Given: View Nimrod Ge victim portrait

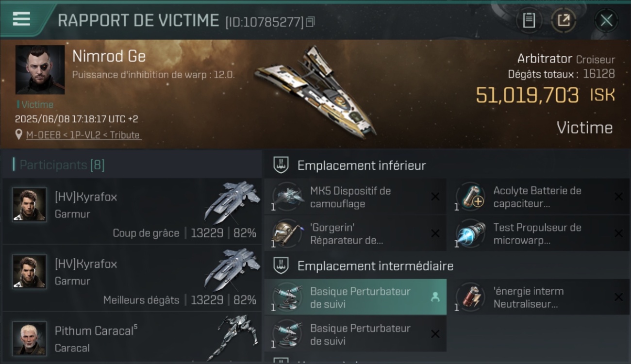Looking at the screenshot, I should [40, 69].
